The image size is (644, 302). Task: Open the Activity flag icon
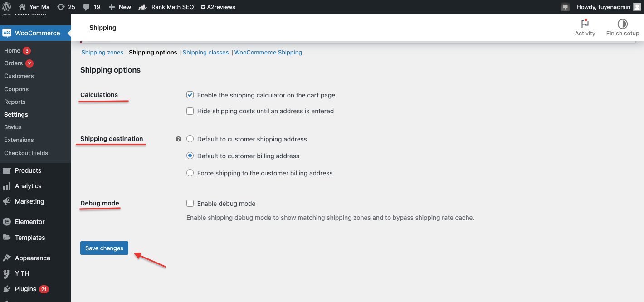(585, 24)
